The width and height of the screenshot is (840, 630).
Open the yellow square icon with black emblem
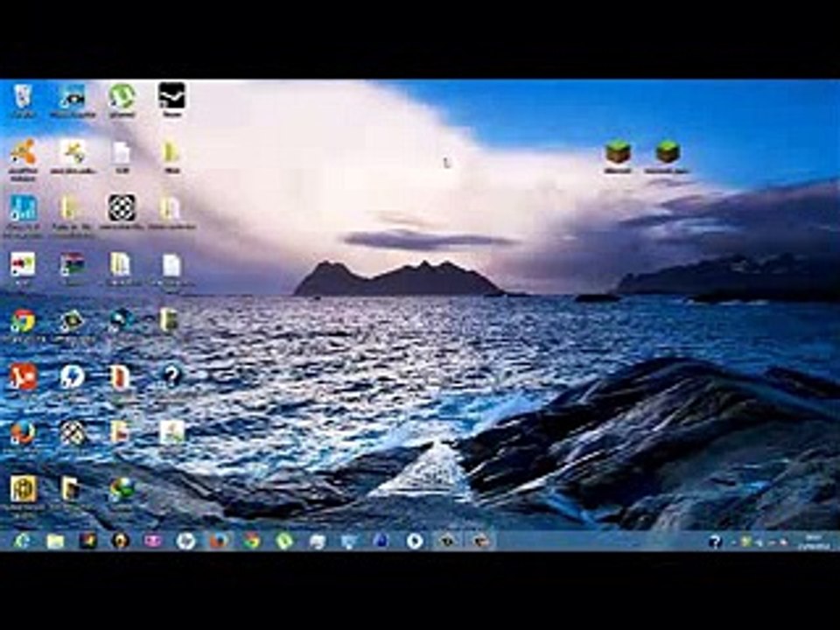[23, 489]
